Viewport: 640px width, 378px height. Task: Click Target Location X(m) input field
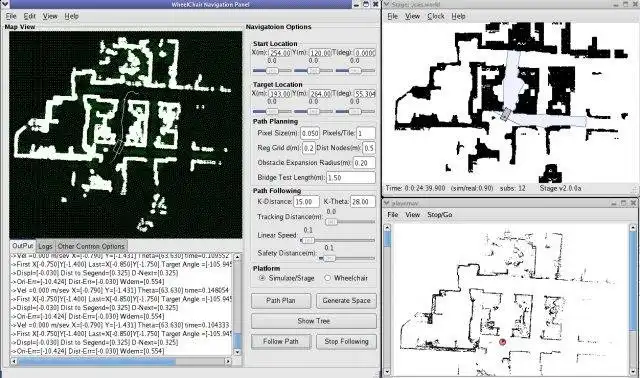click(280, 93)
